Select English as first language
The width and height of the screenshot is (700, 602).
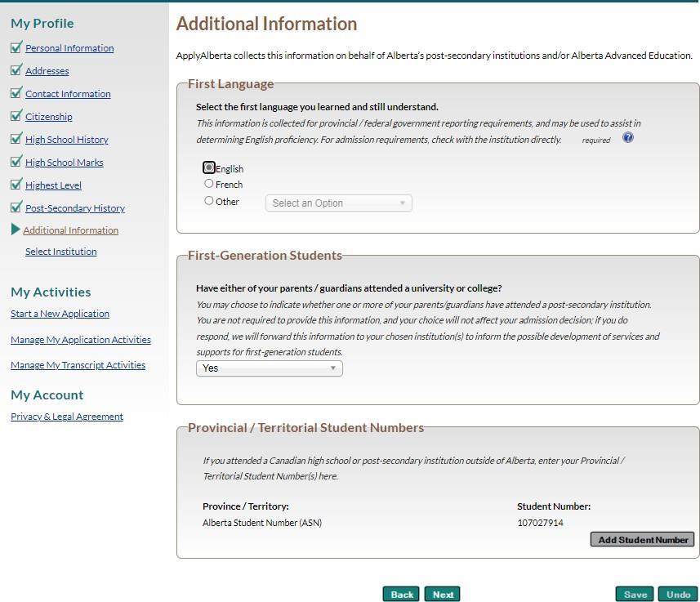tap(208, 167)
